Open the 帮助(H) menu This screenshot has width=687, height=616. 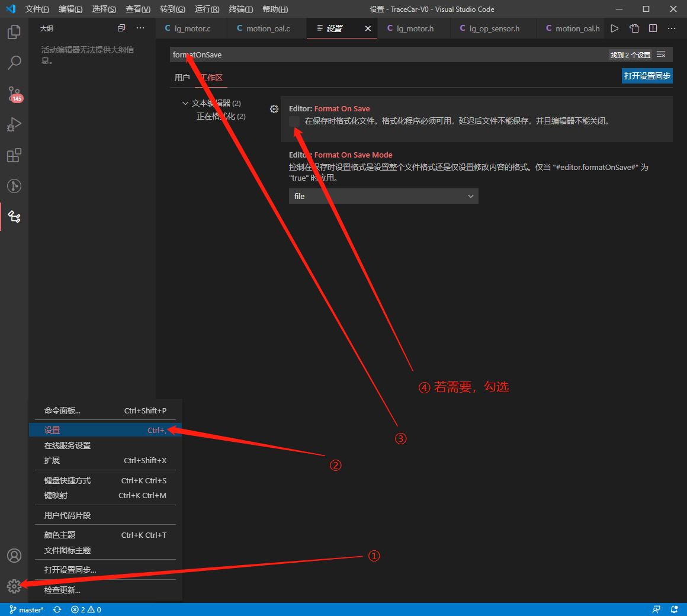tap(275, 9)
